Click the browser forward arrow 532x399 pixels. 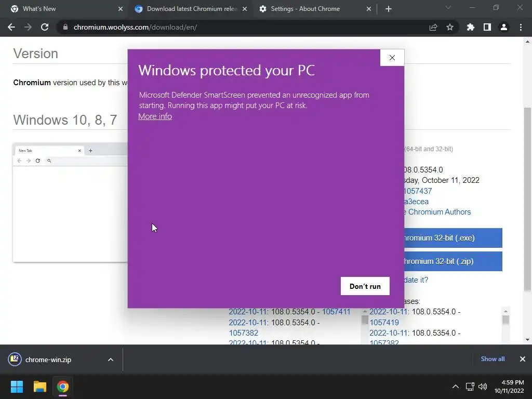[x=28, y=27]
